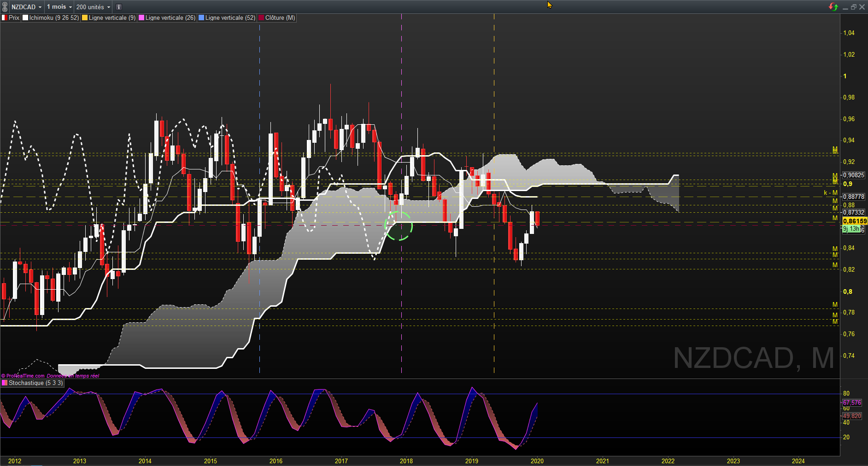Click the Stochastique indicator pink icon
Image resolution: width=868 pixels, height=466 pixels.
click(5, 383)
